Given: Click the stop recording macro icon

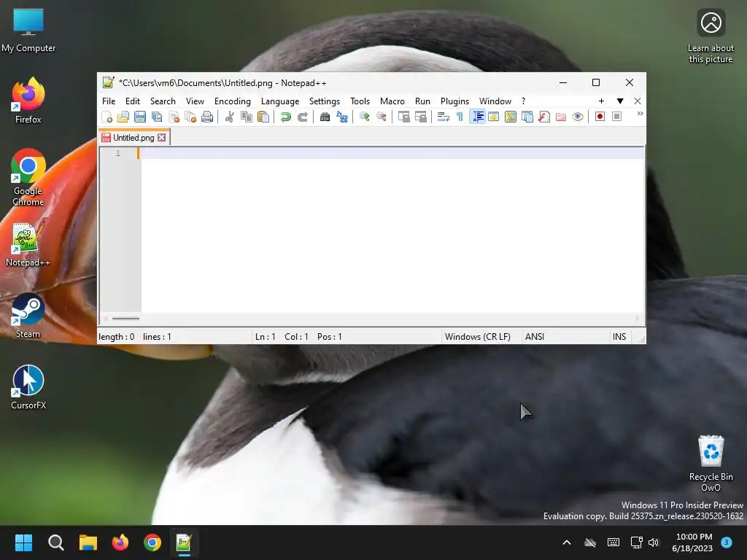Looking at the screenshot, I should (616, 117).
